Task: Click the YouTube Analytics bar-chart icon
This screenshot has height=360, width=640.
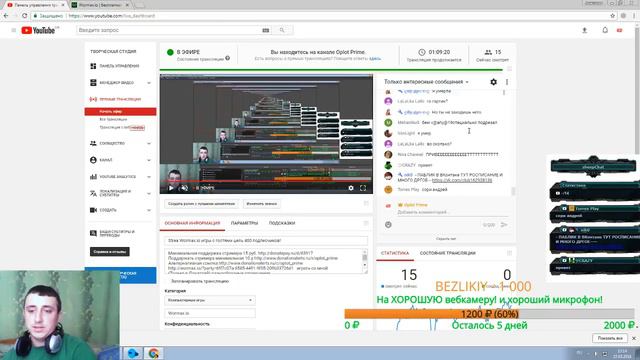Action: (x=93, y=177)
